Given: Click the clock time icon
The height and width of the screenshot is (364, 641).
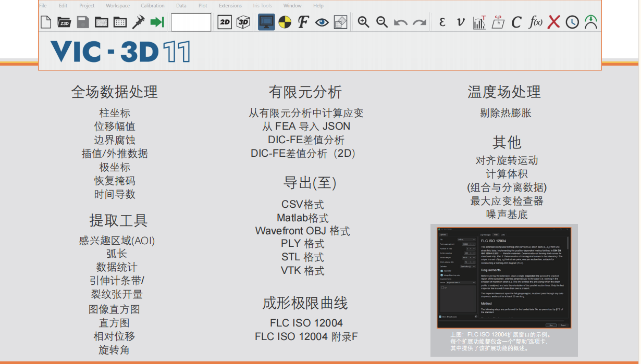Looking at the screenshot, I should pyautogui.click(x=572, y=22).
